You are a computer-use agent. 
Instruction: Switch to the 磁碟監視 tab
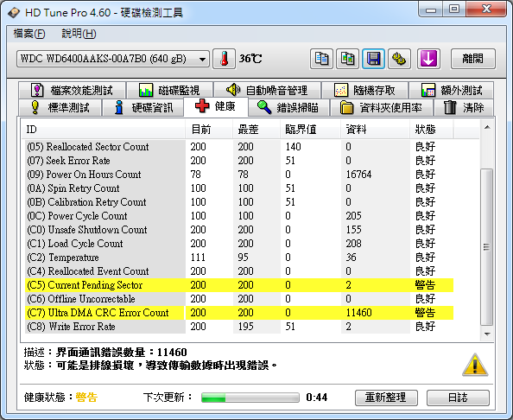click(169, 90)
